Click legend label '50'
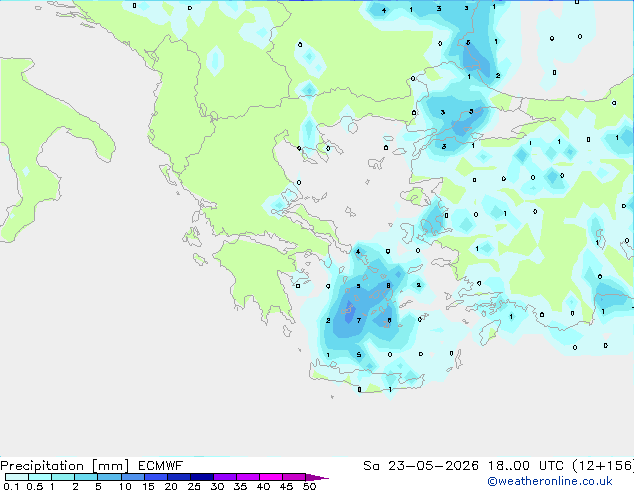The image size is (634, 490). [309, 486]
